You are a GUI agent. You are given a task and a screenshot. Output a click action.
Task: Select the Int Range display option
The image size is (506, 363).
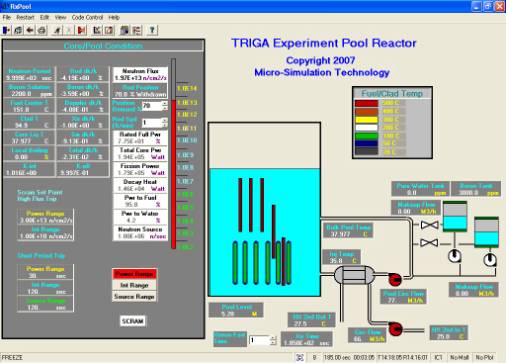(134, 285)
